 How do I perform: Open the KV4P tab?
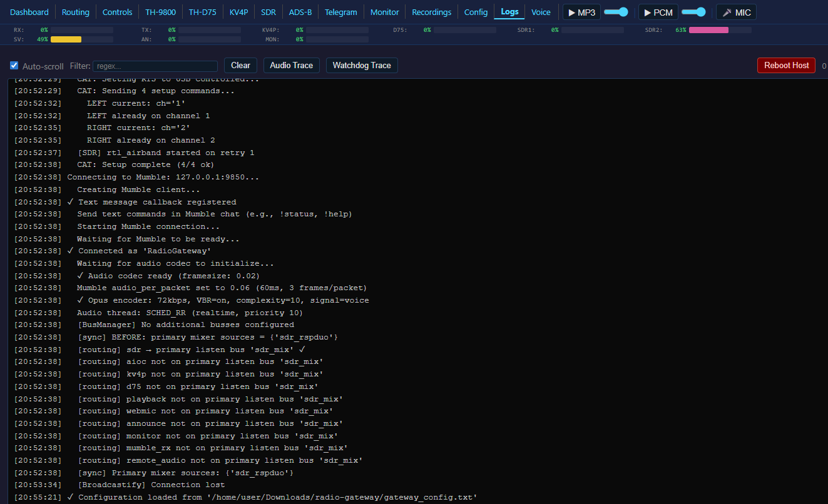pos(239,12)
